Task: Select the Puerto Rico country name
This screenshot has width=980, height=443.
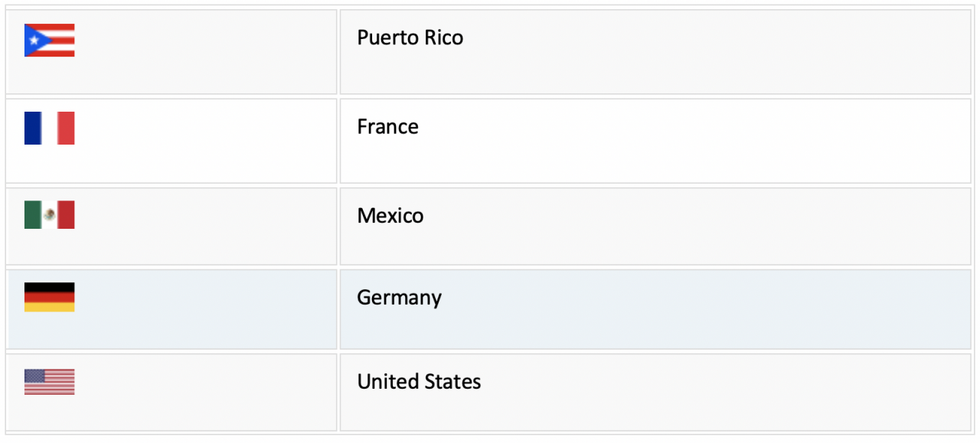Action: [x=410, y=38]
